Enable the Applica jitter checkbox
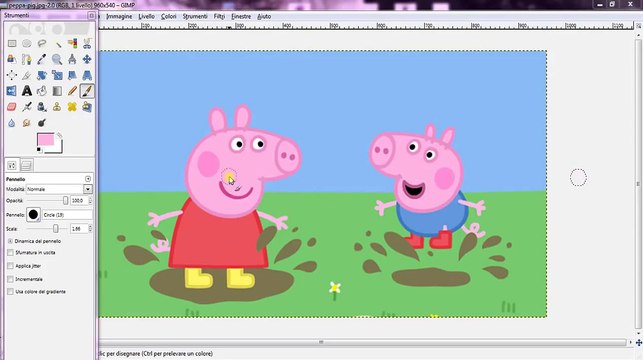The image size is (643, 360). click(10, 266)
